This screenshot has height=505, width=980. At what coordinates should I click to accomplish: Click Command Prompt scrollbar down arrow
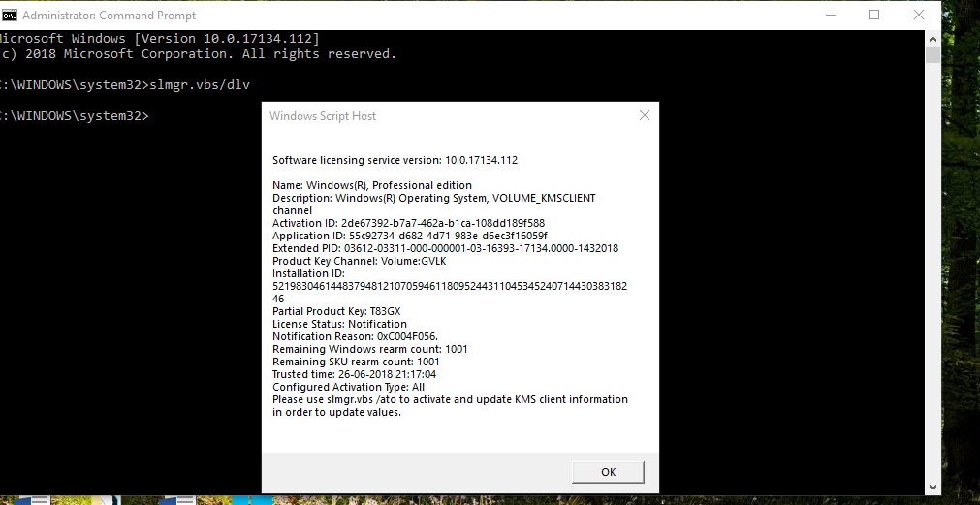click(933, 487)
